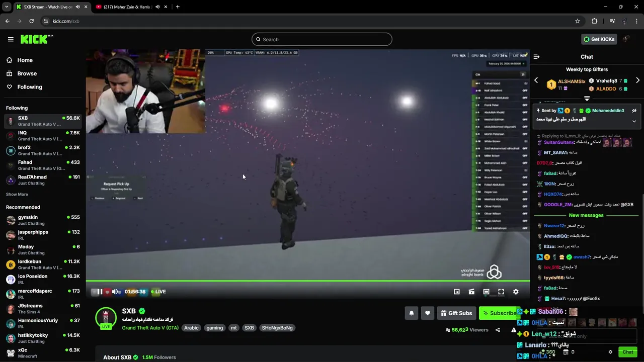Hide the pinned message
The height and width of the screenshot is (362, 644).
(x=634, y=111)
